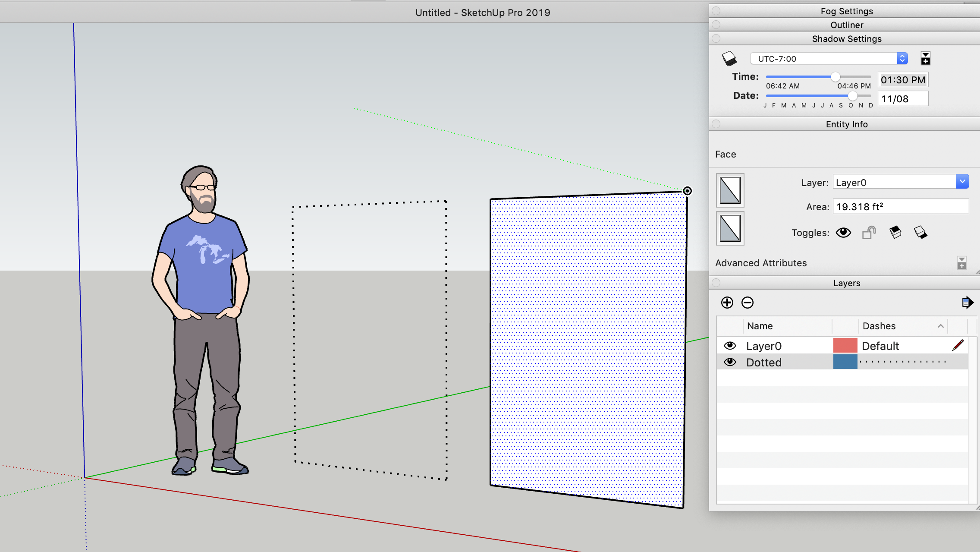The image size is (980, 552).
Task: Hide the Dotted layer via its eye toggle
Action: coord(730,362)
